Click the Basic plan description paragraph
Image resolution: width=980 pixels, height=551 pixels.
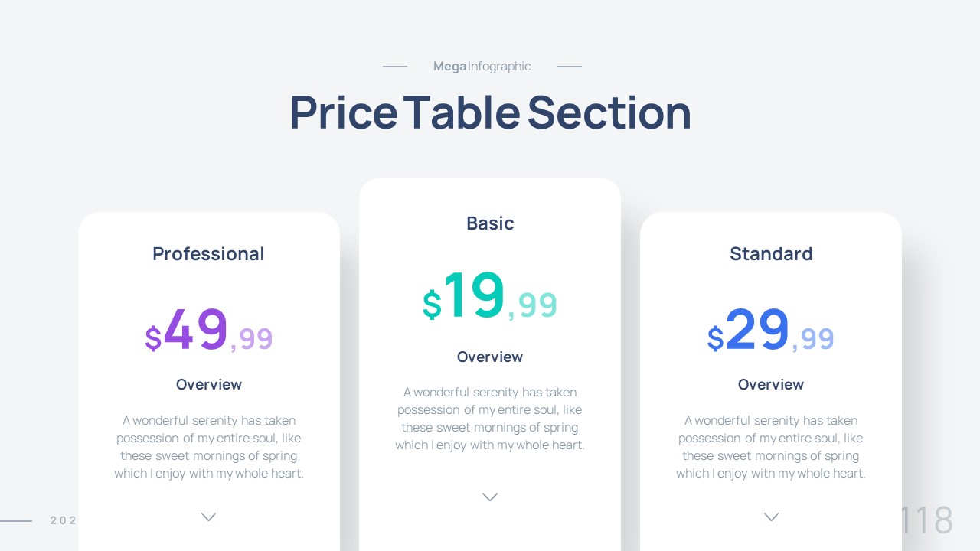pos(490,419)
